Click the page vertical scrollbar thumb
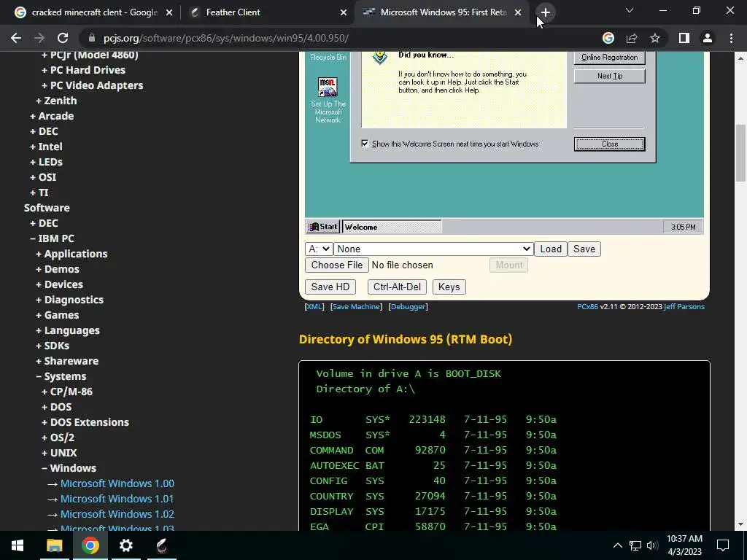This screenshot has width=747, height=560. point(740,153)
